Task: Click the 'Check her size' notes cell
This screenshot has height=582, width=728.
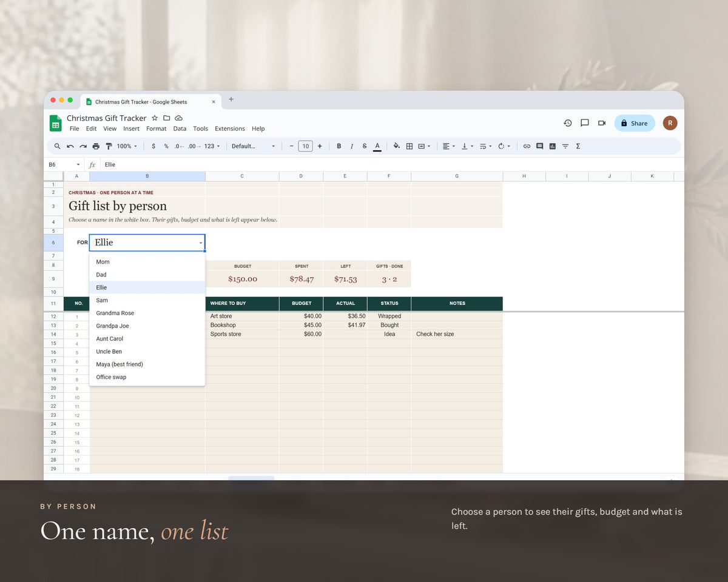Action: [x=457, y=334]
